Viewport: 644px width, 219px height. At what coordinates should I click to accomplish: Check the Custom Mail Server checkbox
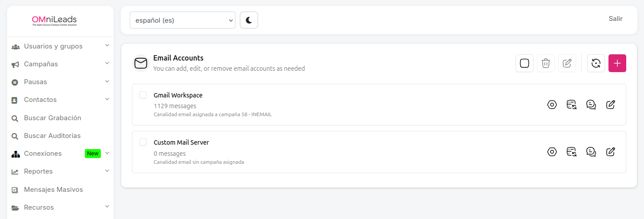click(143, 142)
